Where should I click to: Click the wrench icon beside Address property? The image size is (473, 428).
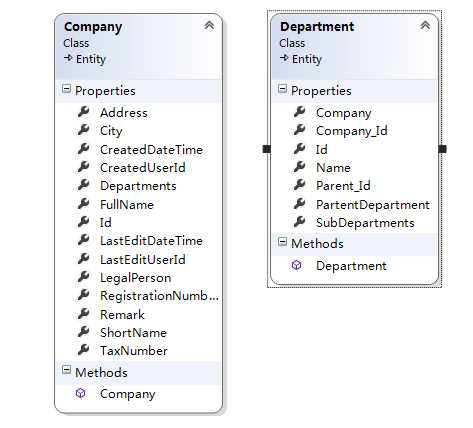click(83, 112)
